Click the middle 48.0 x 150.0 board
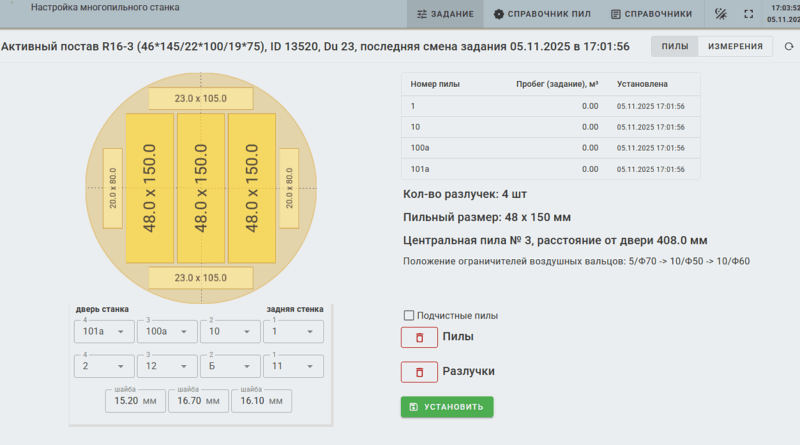The height and width of the screenshot is (445, 800). 201,188
